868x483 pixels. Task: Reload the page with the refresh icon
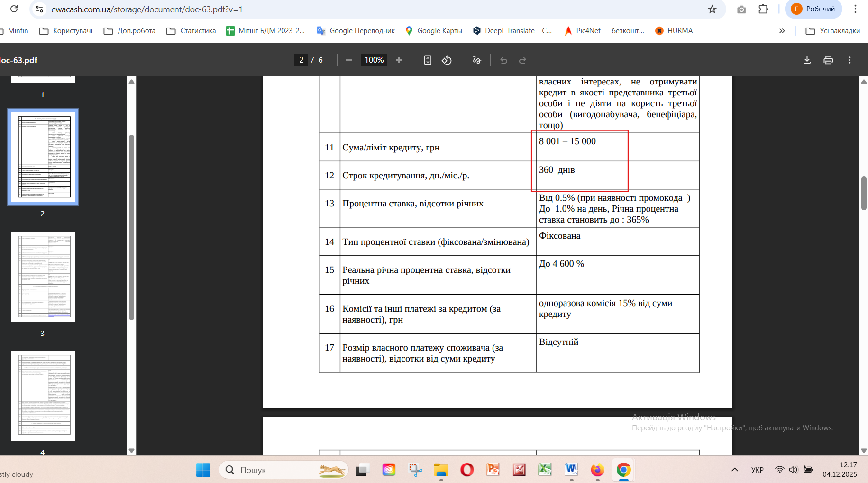[x=14, y=9]
